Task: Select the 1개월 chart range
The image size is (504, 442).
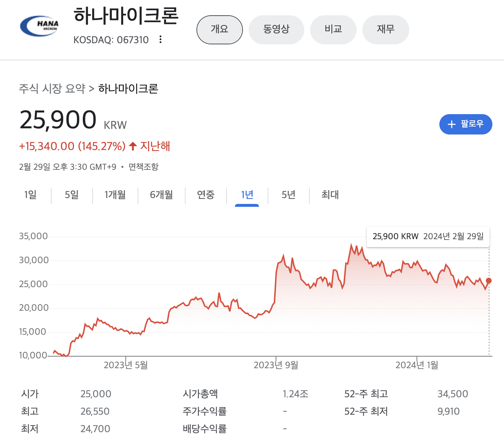Action: (115, 195)
